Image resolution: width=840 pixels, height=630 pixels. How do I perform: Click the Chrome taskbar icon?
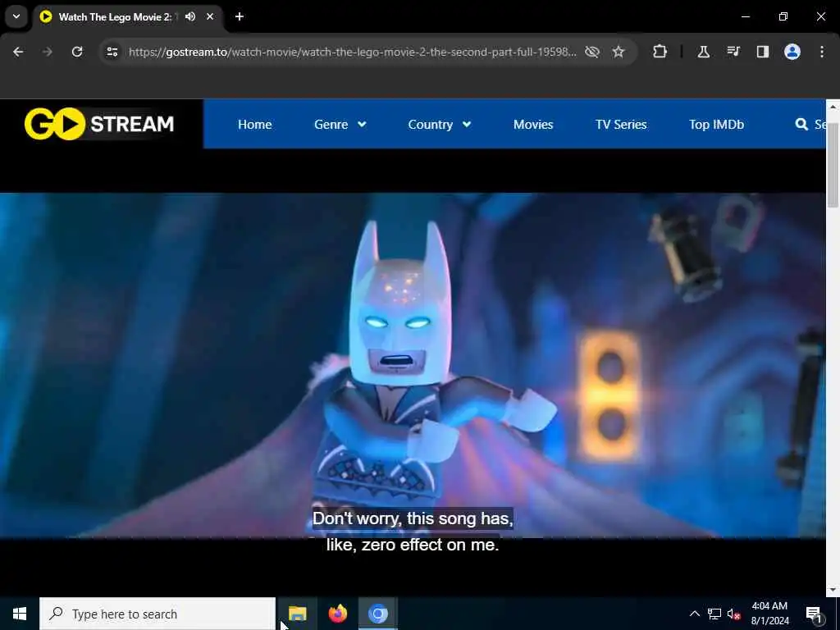[x=377, y=614]
